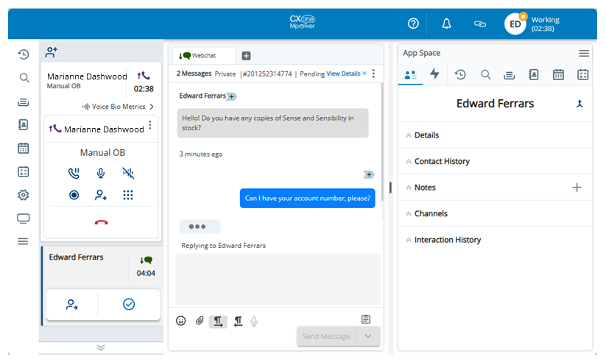Screen dimensions: 606x364
Task: Click the help question mark icon
Action: tap(413, 24)
